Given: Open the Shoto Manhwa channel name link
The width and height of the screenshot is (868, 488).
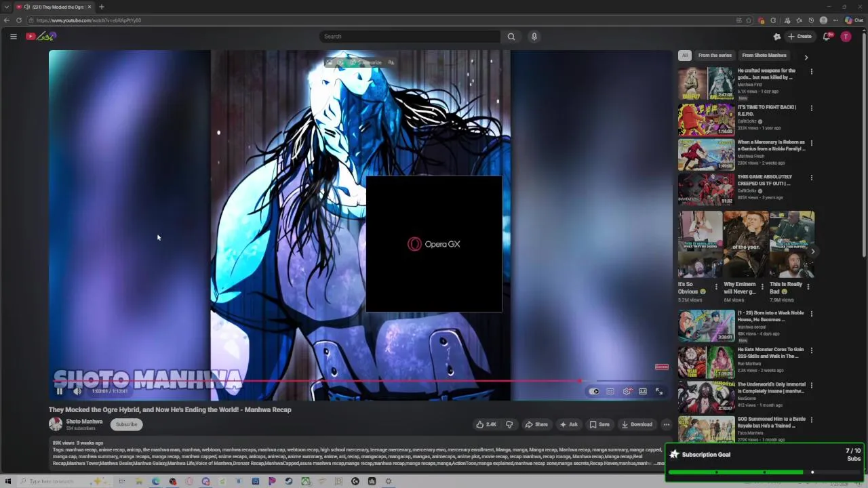Looking at the screenshot, I should pos(84,422).
